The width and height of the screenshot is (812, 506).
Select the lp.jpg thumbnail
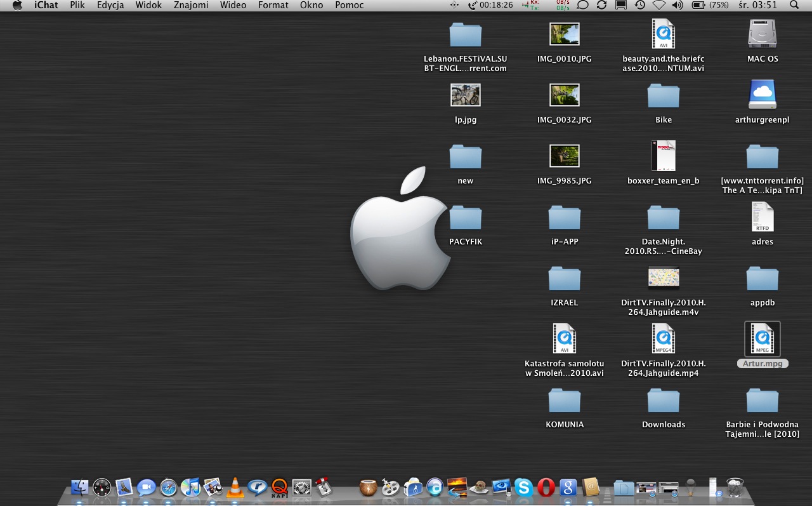[466, 95]
